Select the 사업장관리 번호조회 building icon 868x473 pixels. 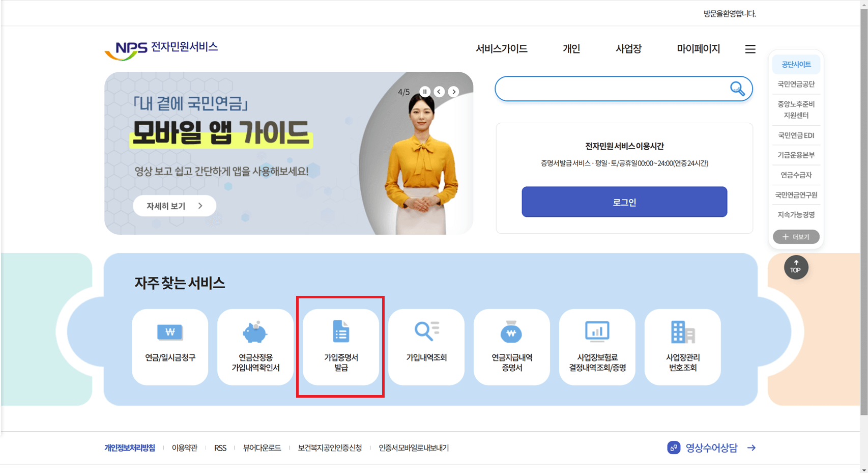682,332
